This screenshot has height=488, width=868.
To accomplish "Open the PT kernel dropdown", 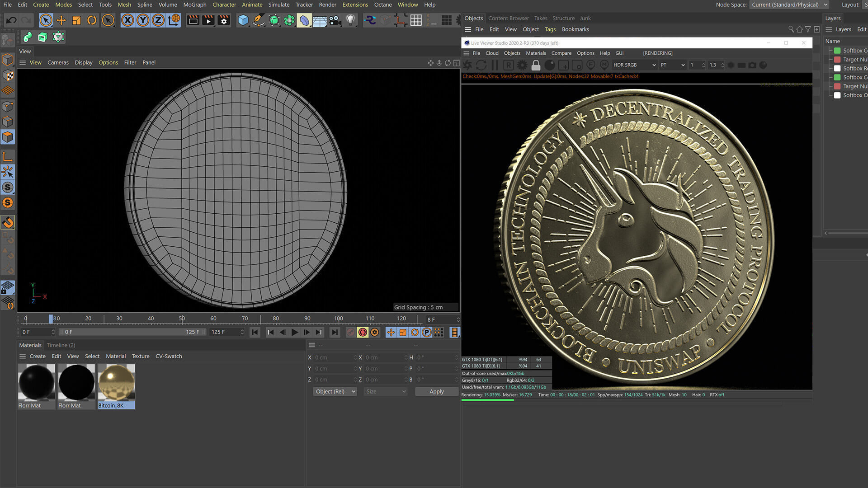I will tap(673, 65).
